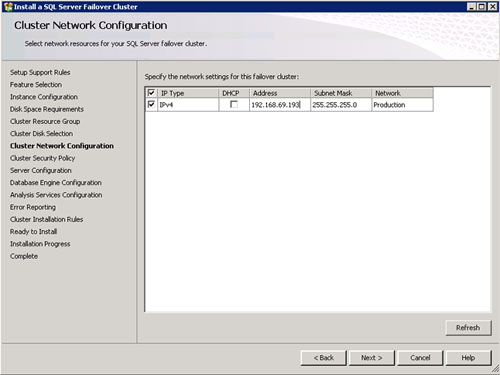Uncheck the IPv4 row checkbox
The image size is (500, 375).
(x=151, y=104)
